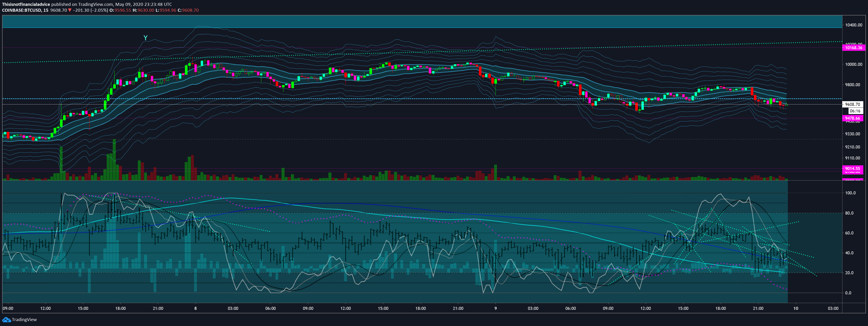Image resolution: width=868 pixels, height=326 pixels.
Task: Select the magenta 9014.55 price label
Action: click(x=853, y=168)
